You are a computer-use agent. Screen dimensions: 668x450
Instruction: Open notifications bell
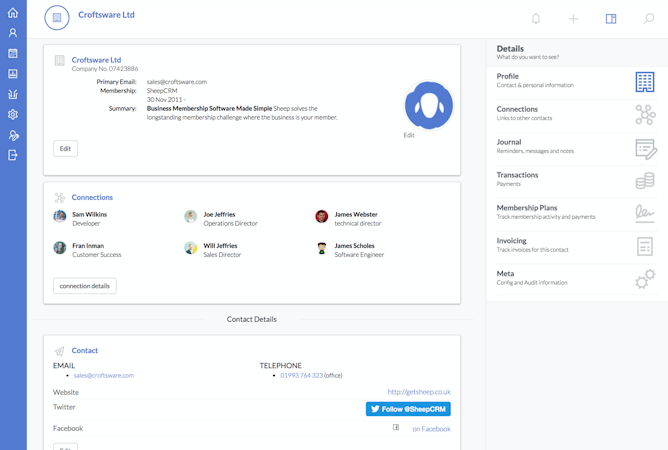point(536,18)
